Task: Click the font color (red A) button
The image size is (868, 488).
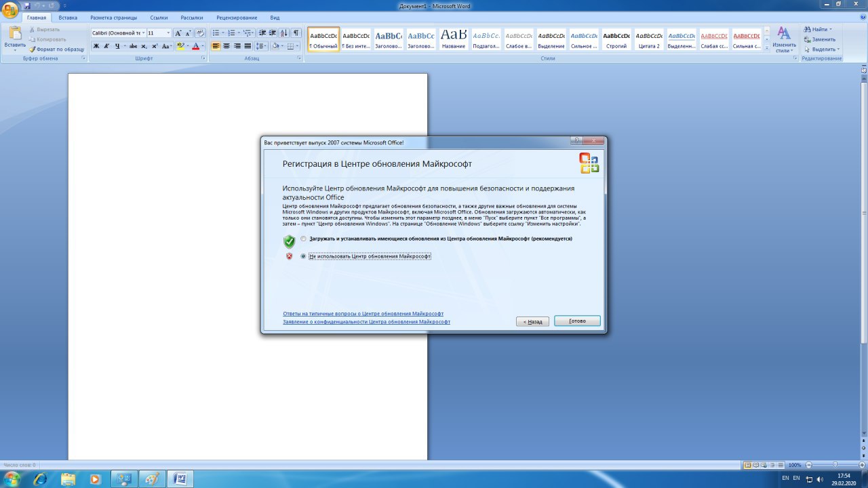Action: pos(196,46)
